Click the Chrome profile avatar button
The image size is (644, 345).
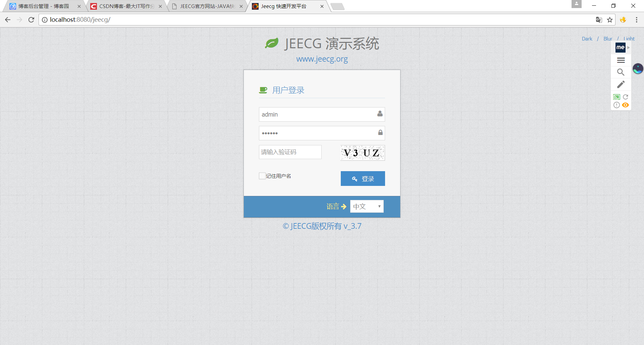click(577, 4)
